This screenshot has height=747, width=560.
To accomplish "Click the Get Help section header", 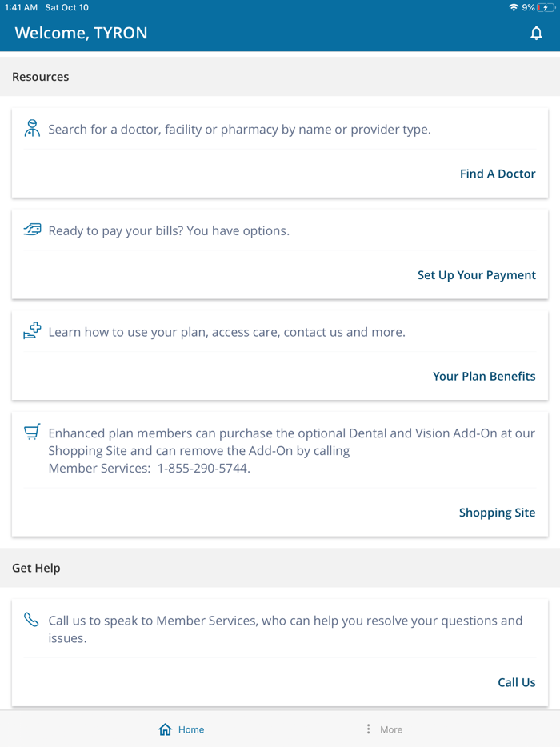I will coord(36,568).
